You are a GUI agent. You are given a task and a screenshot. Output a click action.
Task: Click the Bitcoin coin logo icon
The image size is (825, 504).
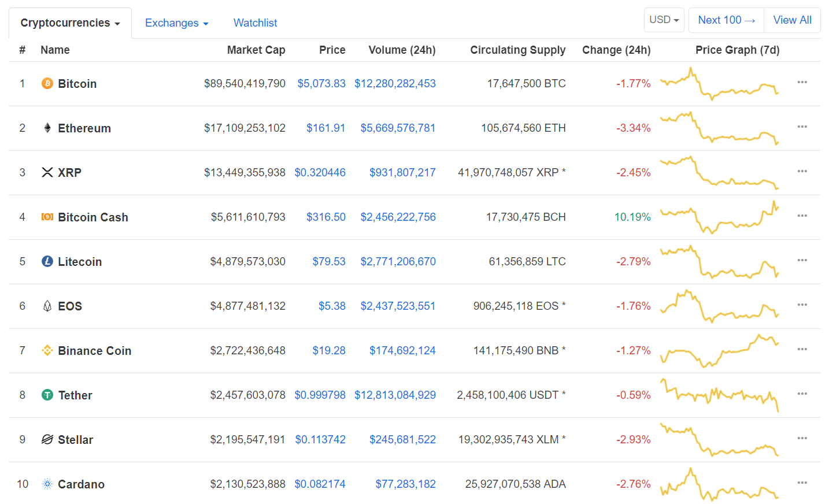click(x=47, y=84)
